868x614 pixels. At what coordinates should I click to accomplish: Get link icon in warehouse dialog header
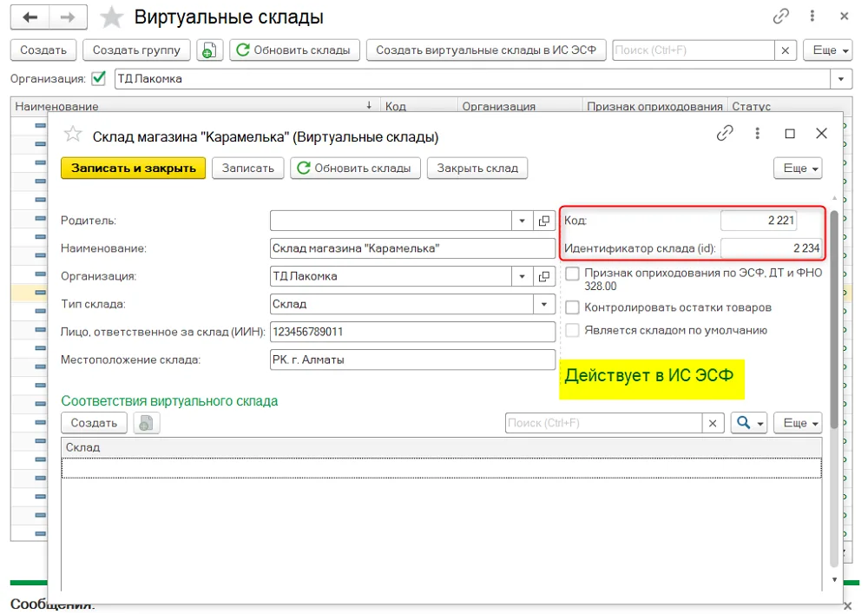pyautogui.click(x=725, y=133)
